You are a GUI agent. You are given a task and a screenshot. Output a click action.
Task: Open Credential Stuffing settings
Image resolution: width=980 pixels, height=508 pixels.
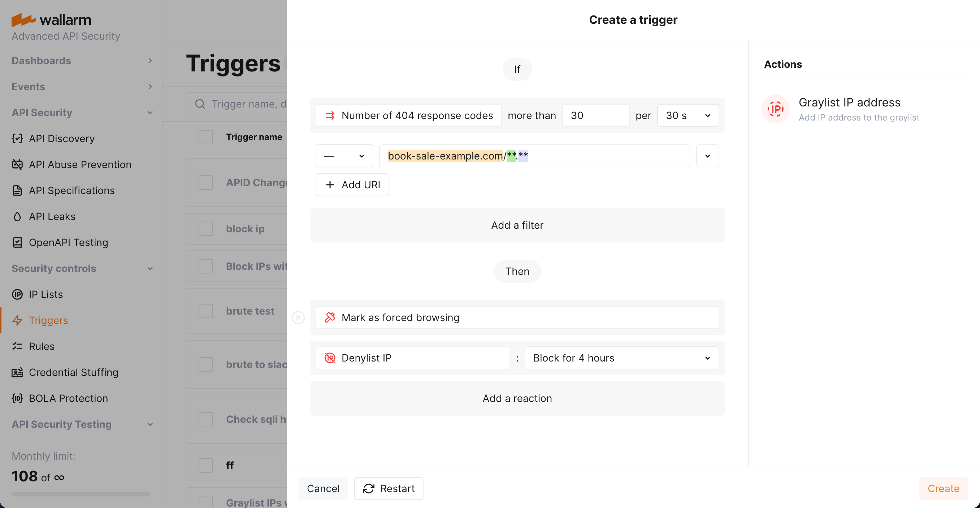pos(74,372)
